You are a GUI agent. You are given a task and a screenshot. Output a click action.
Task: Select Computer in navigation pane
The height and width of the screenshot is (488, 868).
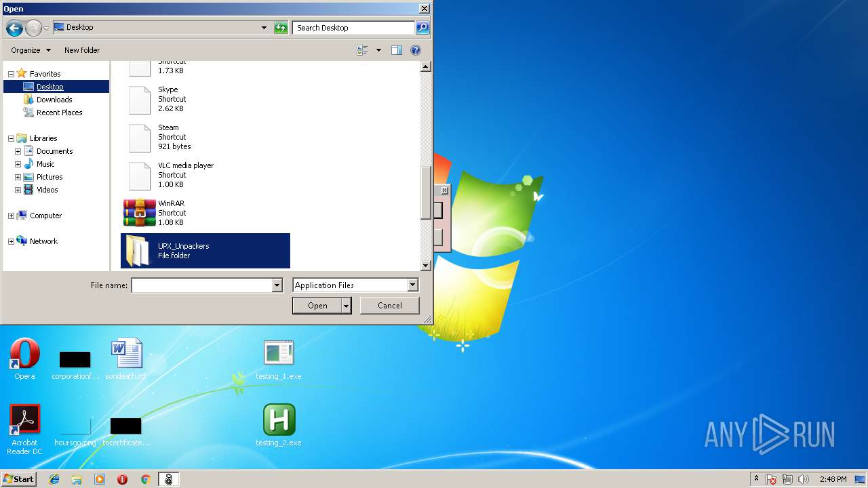pyautogui.click(x=45, y=216)
